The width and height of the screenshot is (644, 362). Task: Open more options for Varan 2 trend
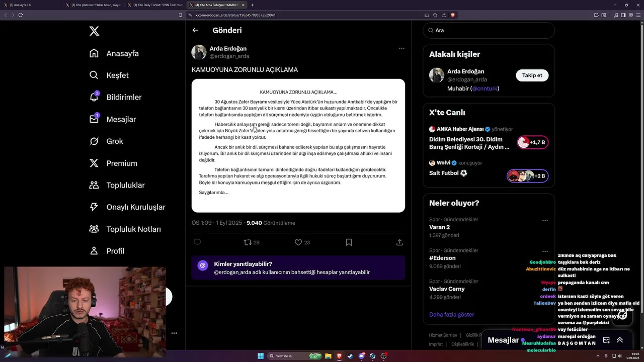point(545,220)
